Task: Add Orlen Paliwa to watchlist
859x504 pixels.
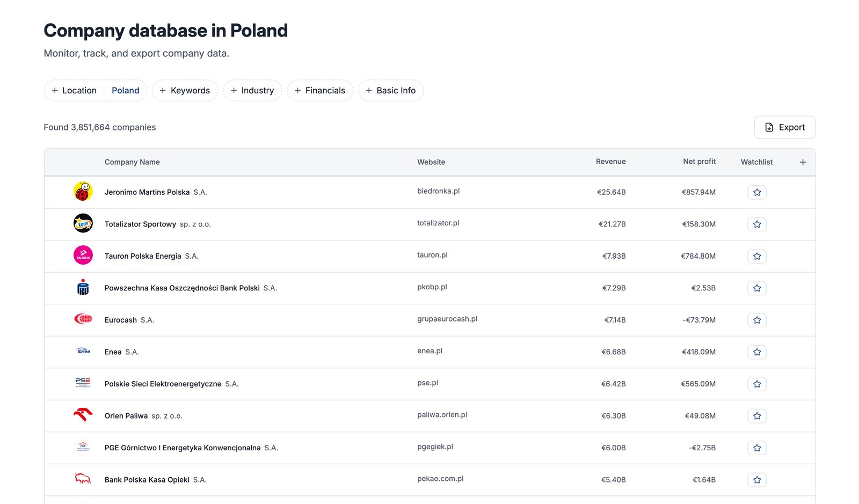Action: point(757,416)
